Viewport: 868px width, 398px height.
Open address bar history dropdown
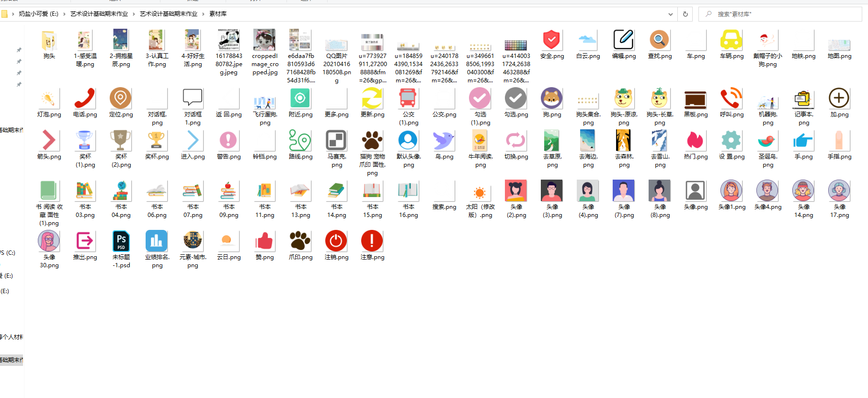[671, 14]
